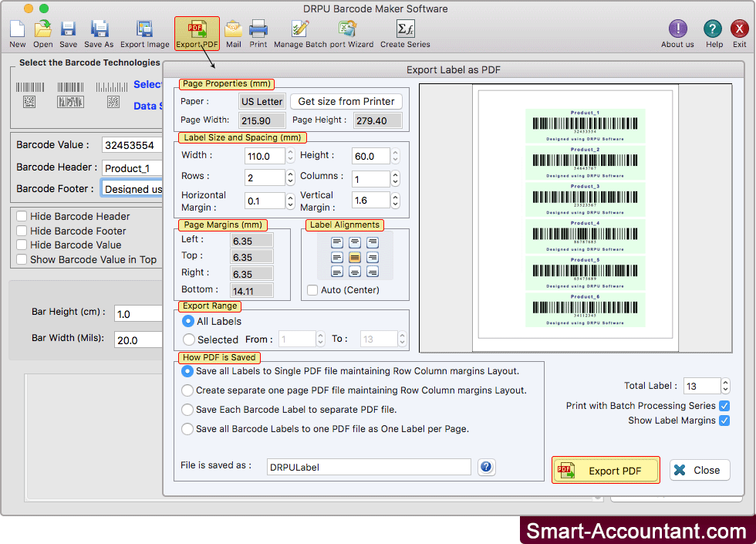The image size is (756, 544).
Task: Open Help using the question mark icon
Action: [712, 29]
